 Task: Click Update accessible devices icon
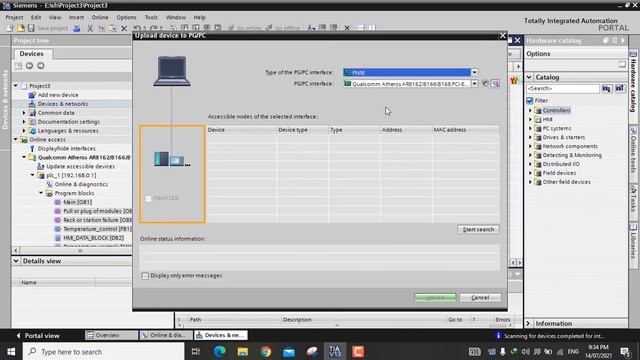click(40, 167)
